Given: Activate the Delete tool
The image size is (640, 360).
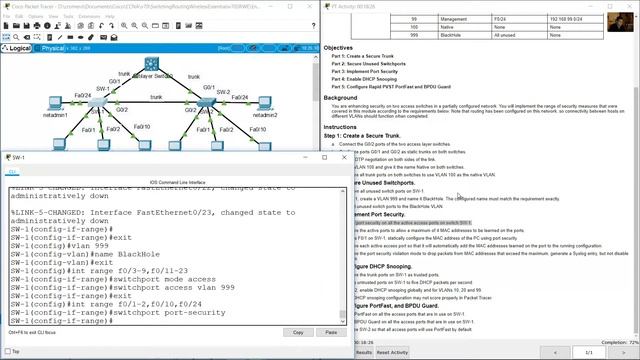Looking at the screenshot, I should pyautogui.click(x=27, y=37).
